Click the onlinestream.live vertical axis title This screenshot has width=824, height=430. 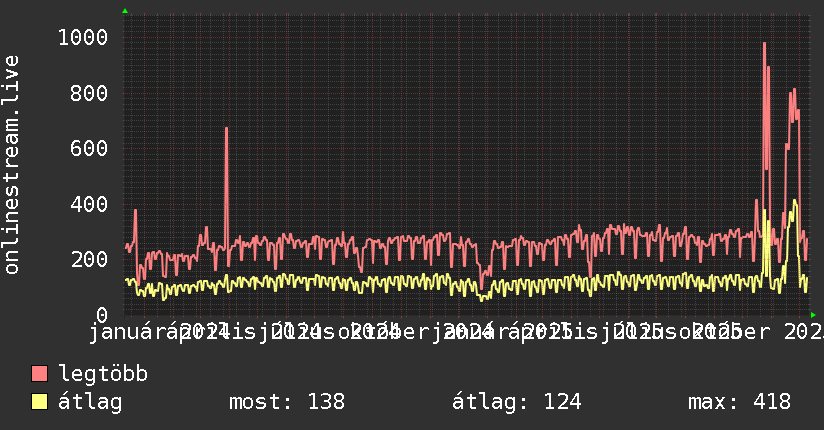pyautogui.click(x=12, y=165)
